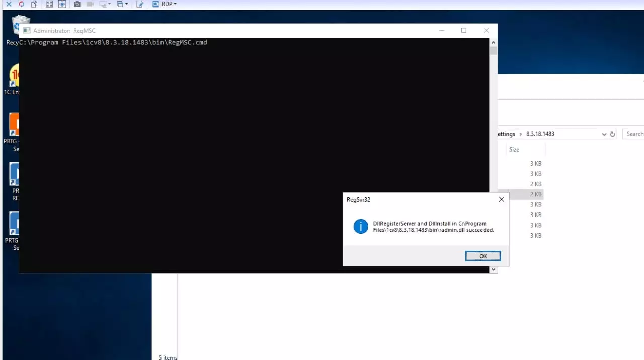Click the copy pages icon in top toolbar
Image resolution: width=644 pixels, height=360 pixels.
[x=34, y=4]
